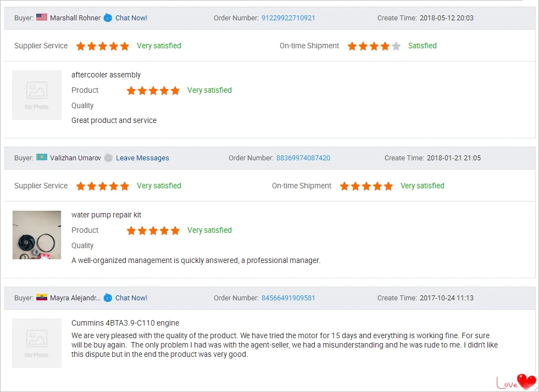Image resolution: width=539 pixels, height=392 pixels.
Task: Start Chat Now! with Mayra Alejandr...
Action: click(x=131, y=298)
